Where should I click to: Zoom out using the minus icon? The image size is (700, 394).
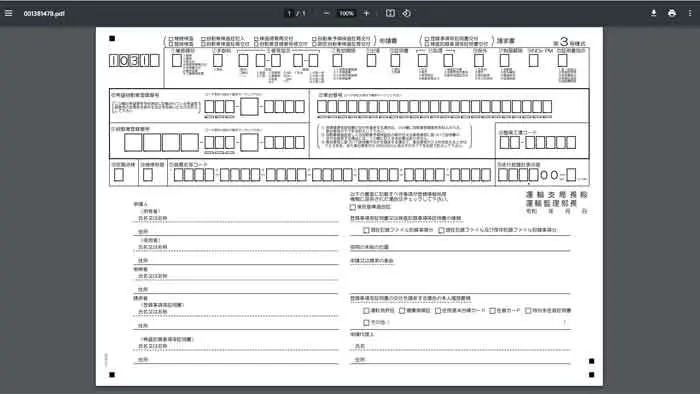pos(326,13)
